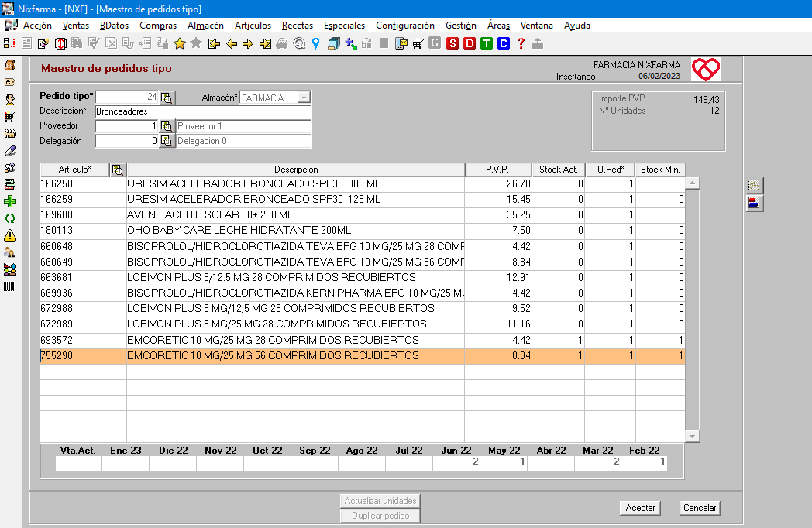Click the red D toolbar icon

tap(470, 44)
